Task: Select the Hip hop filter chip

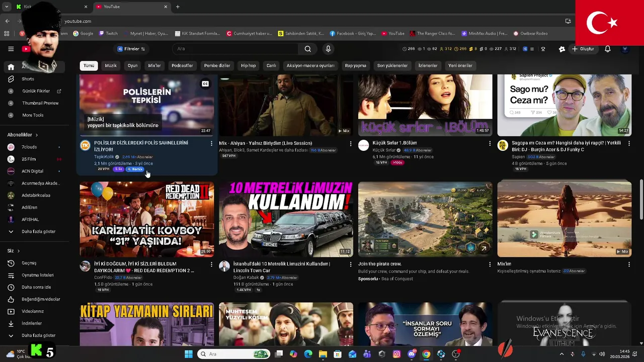Action: (x=248, y=65)
